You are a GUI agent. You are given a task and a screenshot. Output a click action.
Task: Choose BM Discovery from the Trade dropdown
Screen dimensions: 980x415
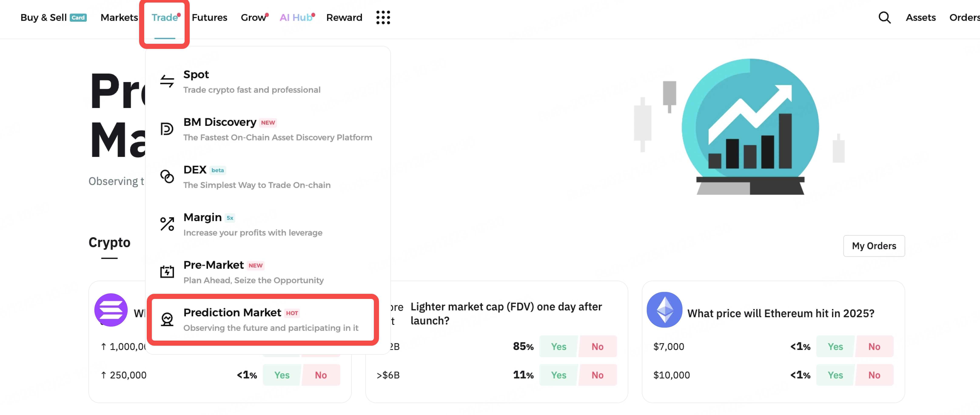tap(268, 129)
